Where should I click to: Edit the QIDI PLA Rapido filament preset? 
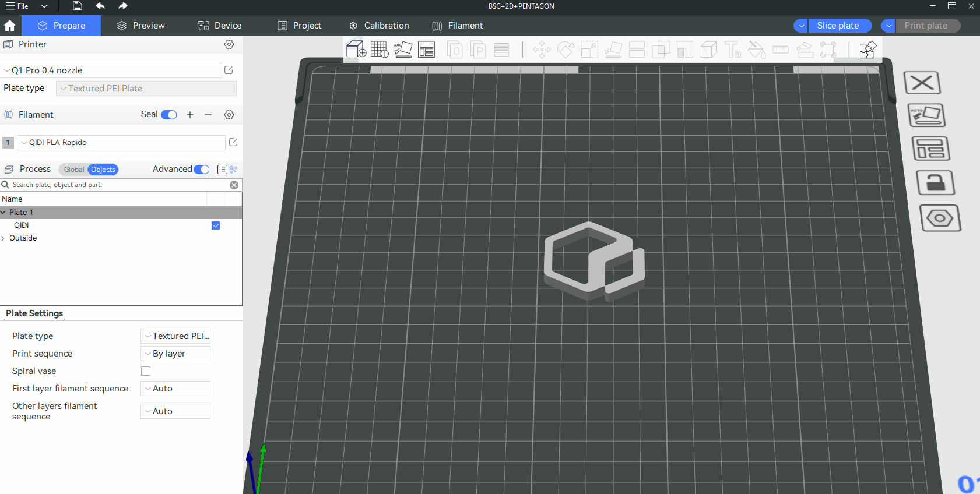tap(233, 142)
